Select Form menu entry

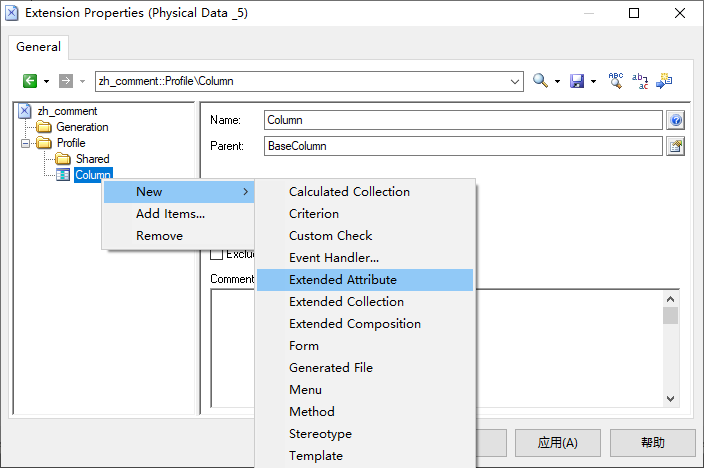click(x=365, y=346)
